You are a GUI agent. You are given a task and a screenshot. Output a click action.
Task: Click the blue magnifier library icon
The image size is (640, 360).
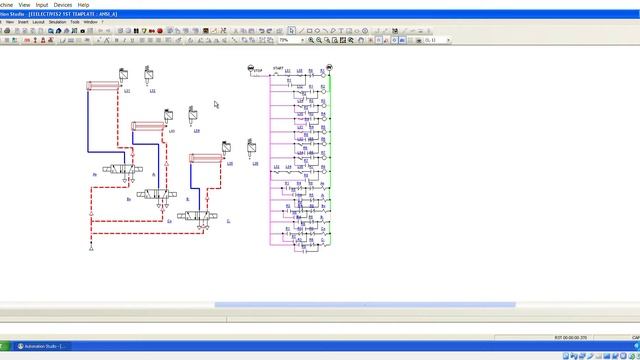click(x=51, y=31)
